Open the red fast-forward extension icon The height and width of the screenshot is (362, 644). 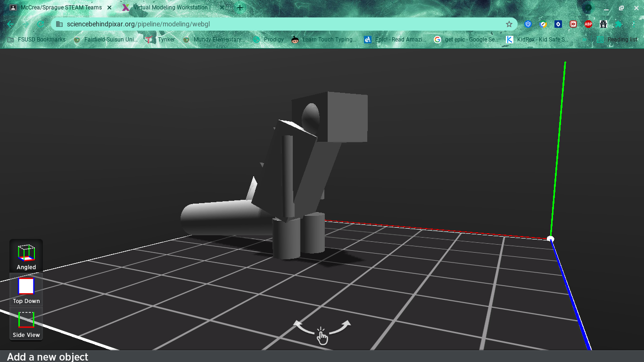[573, 24]
